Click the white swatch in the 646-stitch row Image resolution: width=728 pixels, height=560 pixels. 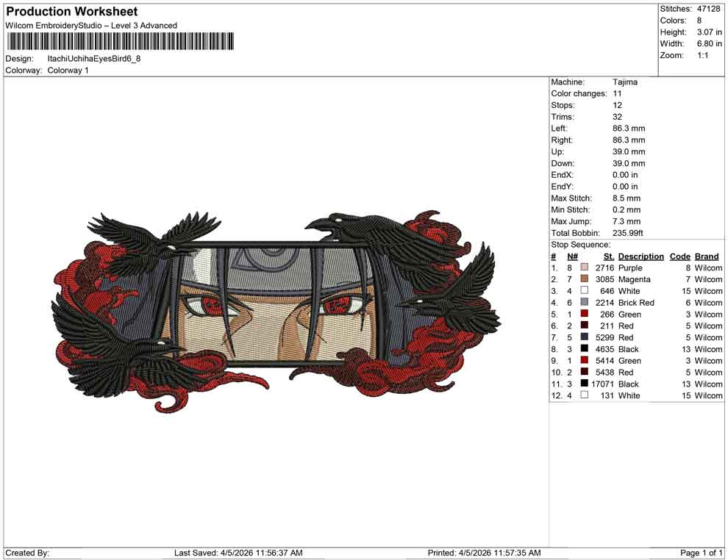pos(584,290)
